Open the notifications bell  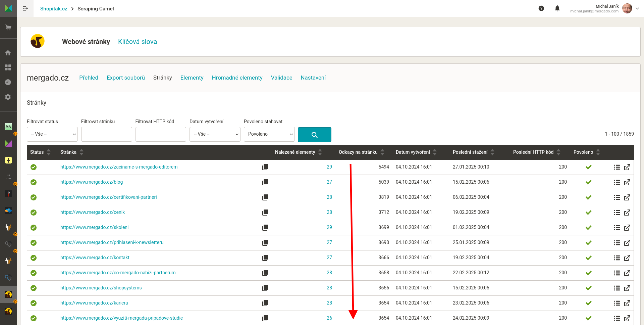tap(557, 8)
